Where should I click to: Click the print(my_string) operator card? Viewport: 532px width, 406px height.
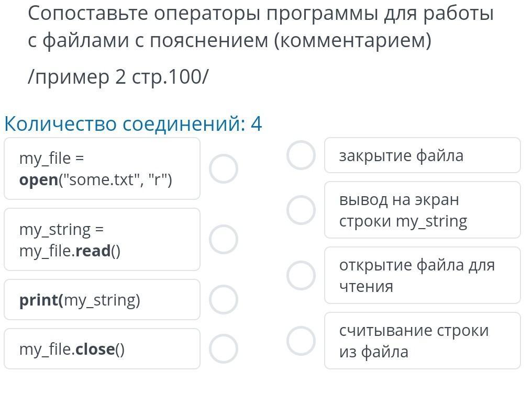click(102, 300)
